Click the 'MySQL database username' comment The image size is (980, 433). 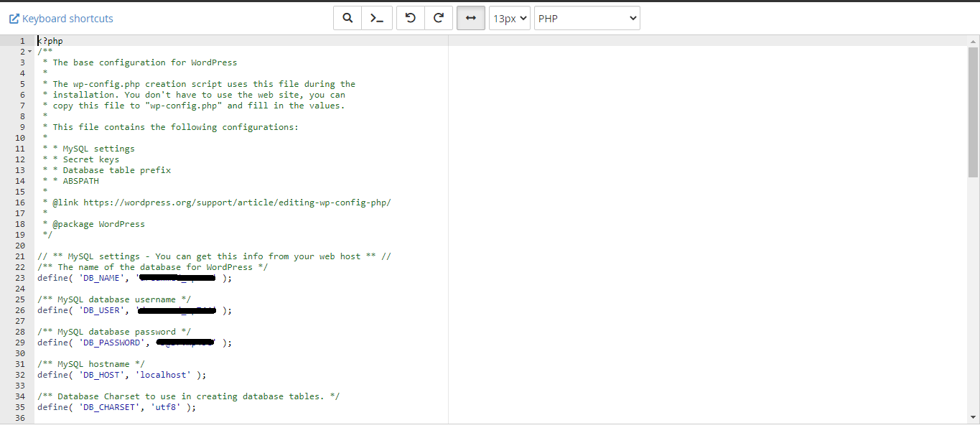[x=114, y=299]
